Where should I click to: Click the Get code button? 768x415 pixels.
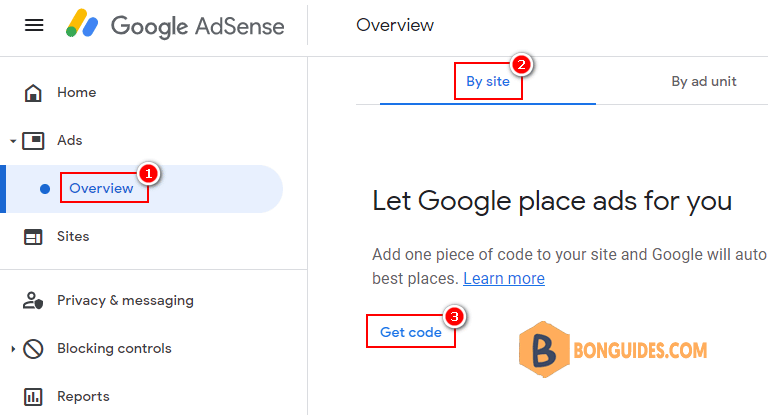(411, 332)
